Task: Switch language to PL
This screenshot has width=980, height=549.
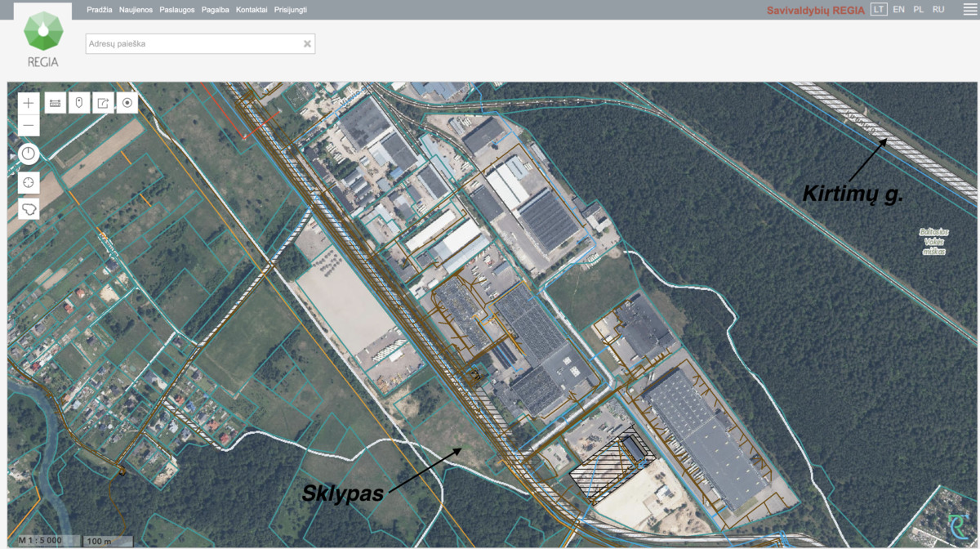Action: coord(919,10)
